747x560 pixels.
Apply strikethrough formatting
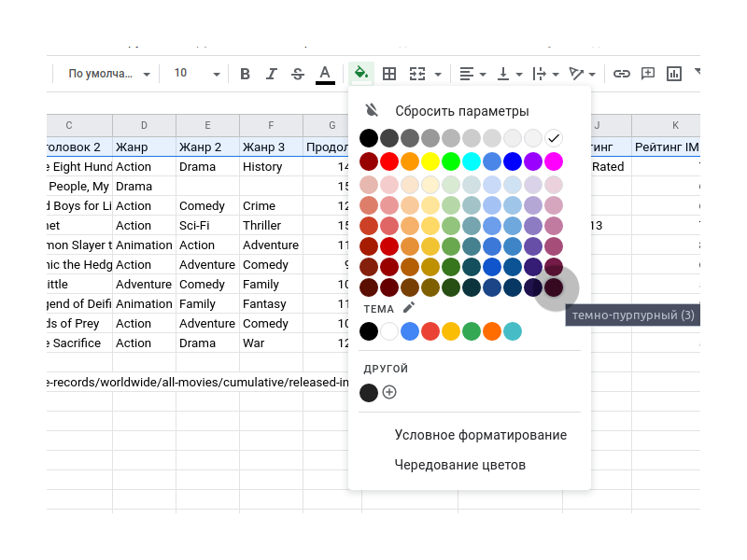(298, 74)
